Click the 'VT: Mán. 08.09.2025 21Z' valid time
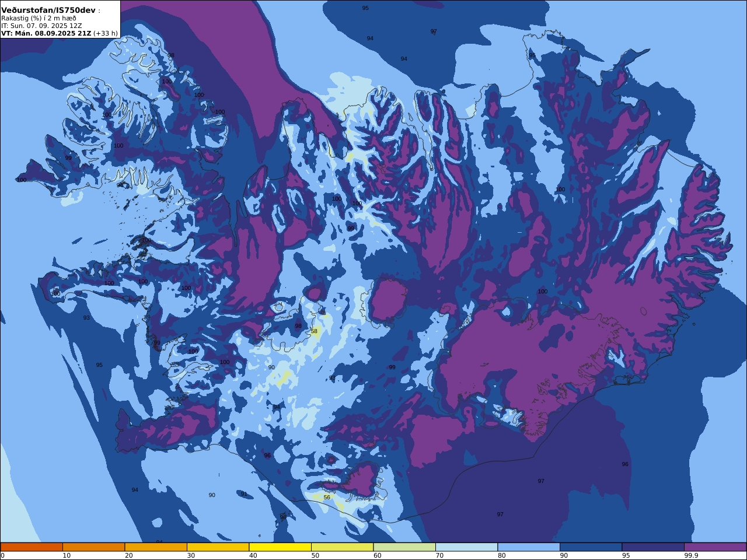The height and width of the screenshot is (560, 747). tap(46, 33)
